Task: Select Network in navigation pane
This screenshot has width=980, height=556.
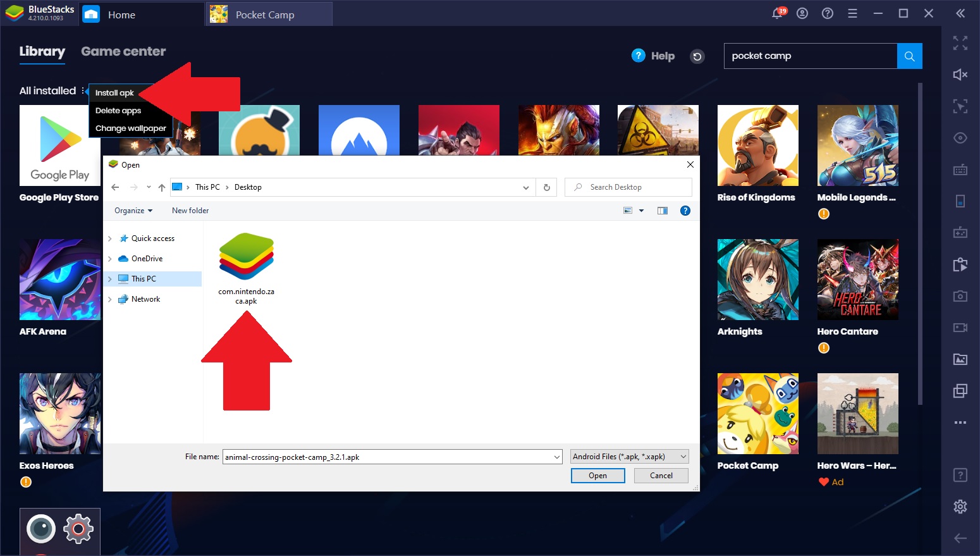Action: coord(145,299)
